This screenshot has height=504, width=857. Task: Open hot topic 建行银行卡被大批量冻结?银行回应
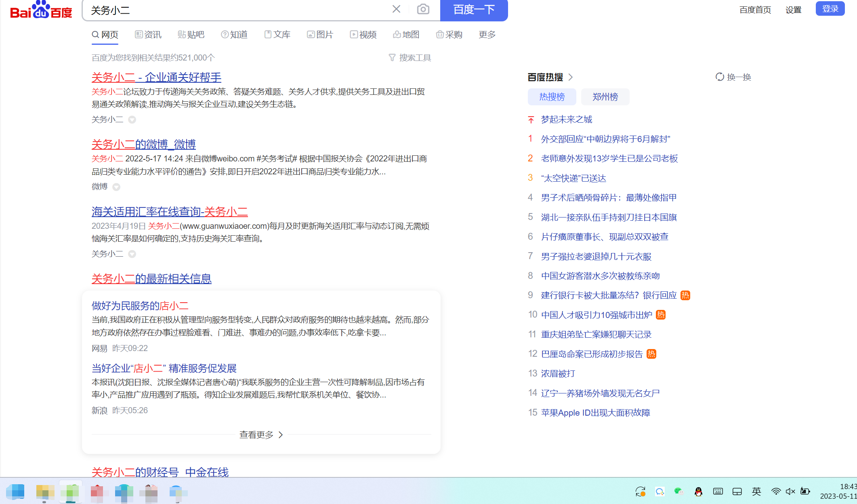[609, 295]
